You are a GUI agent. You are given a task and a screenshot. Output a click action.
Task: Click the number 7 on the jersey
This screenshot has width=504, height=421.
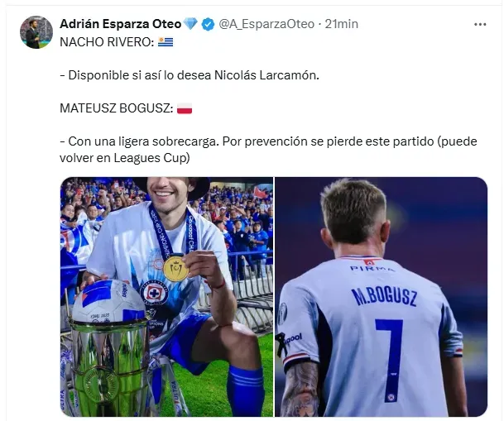tap(391, 359)
